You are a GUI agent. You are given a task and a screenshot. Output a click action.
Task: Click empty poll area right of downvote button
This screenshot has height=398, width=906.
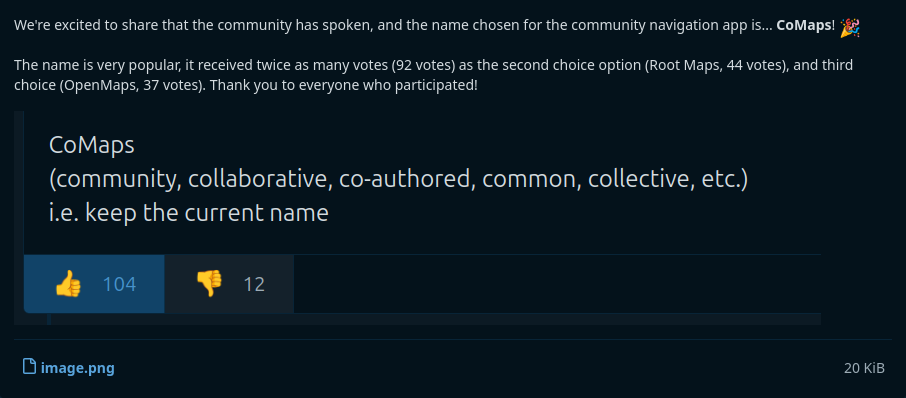point(557,284)
